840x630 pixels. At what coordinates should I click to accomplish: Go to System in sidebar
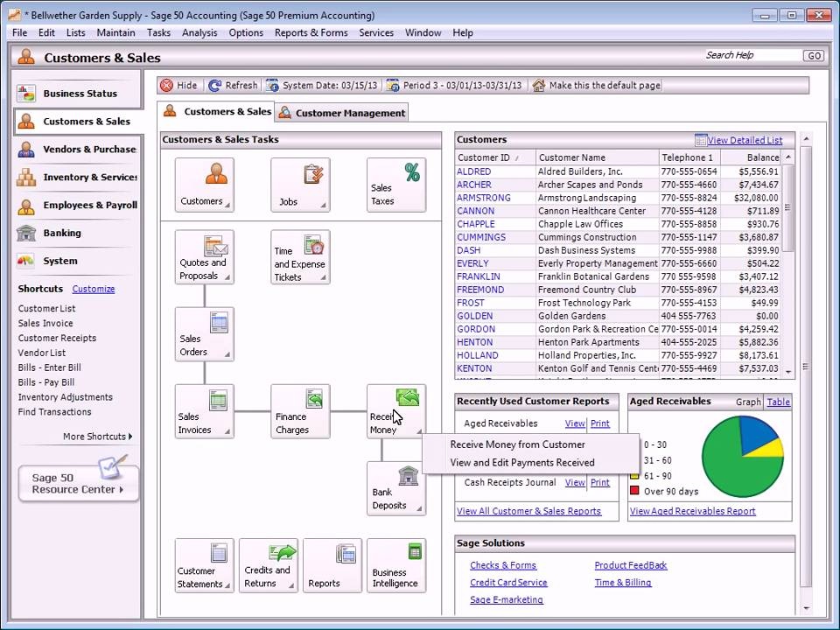tap(77, 261)
